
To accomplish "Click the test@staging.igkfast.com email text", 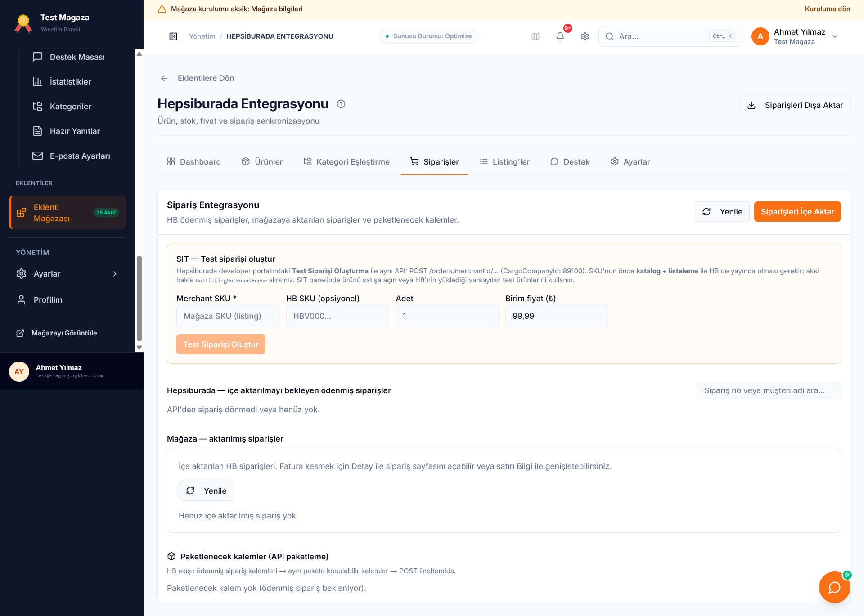I will pos(69,376).
